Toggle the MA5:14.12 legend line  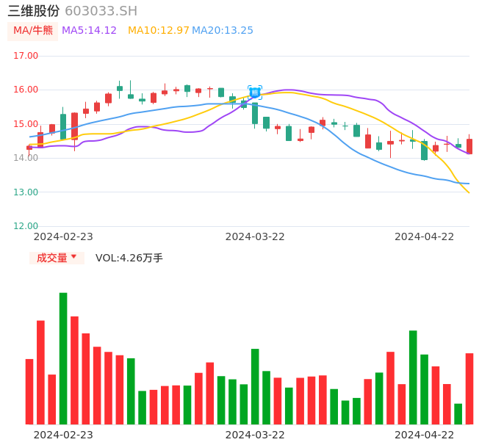[x=89, y=31]
